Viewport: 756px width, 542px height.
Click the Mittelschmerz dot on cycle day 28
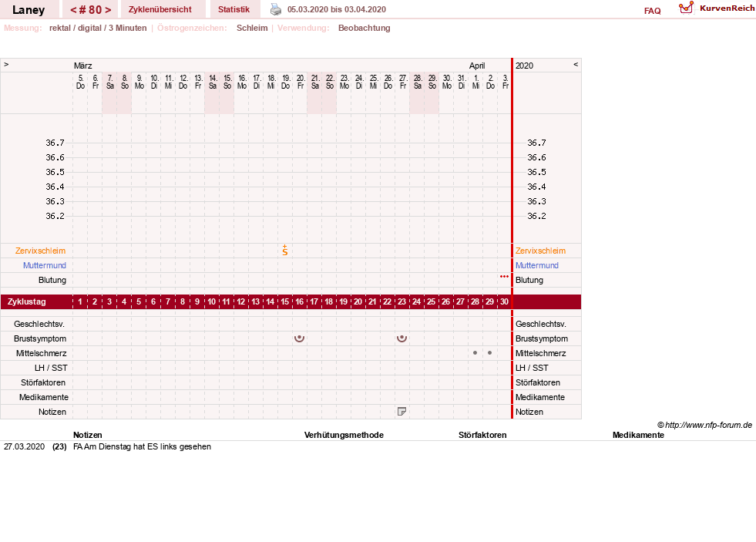[475, 353]
